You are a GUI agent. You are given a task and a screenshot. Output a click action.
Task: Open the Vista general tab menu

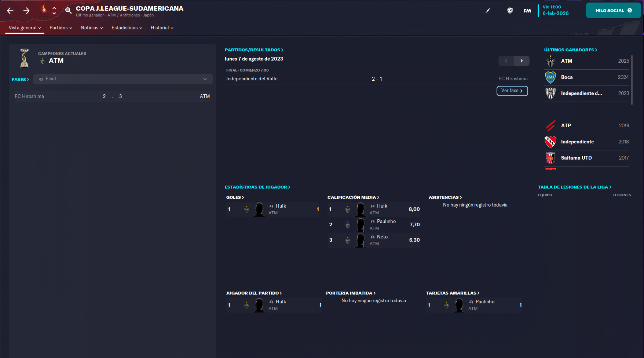[25, 28]
